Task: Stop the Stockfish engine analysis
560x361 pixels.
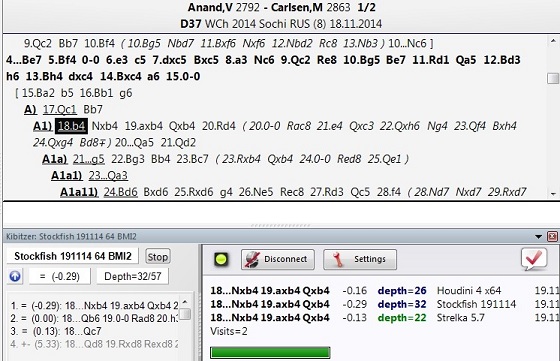Action: pos(158,257)
